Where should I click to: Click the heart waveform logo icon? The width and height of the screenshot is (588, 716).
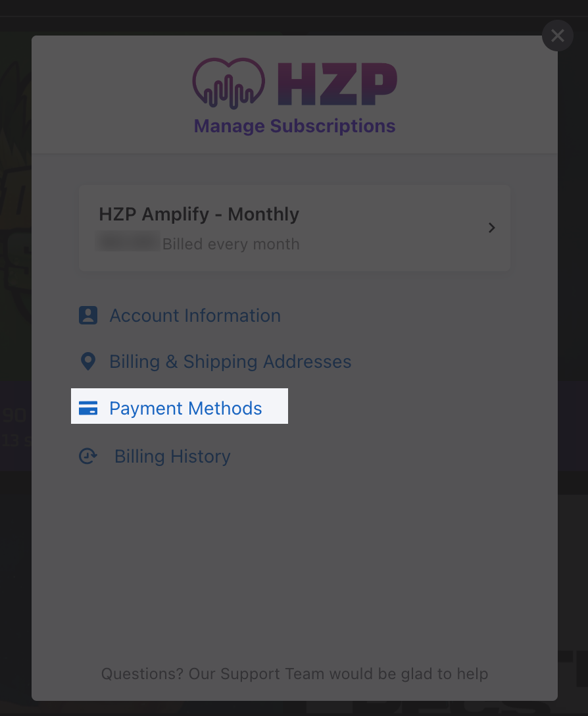coord(229,84)
